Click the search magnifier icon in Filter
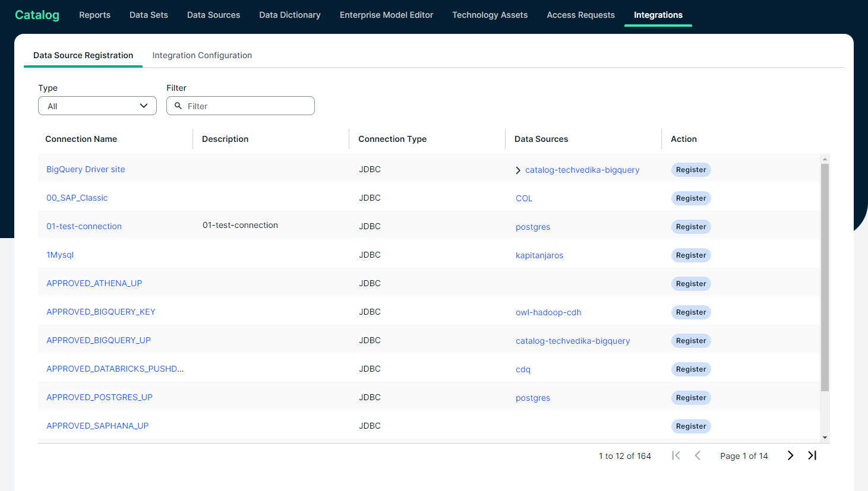 178,106
